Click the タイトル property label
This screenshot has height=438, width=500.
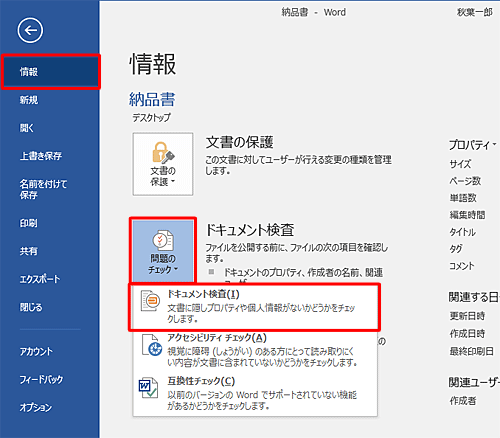pyautogui.click(x=462, y=232)
